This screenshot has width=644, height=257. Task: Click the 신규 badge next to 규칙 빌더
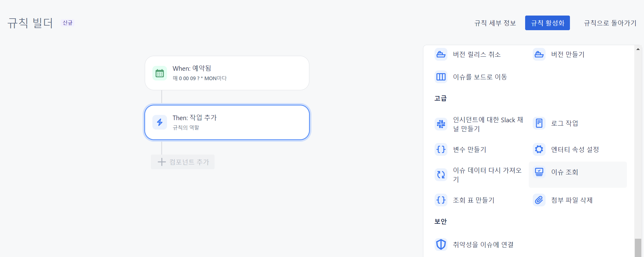(67, 23)
